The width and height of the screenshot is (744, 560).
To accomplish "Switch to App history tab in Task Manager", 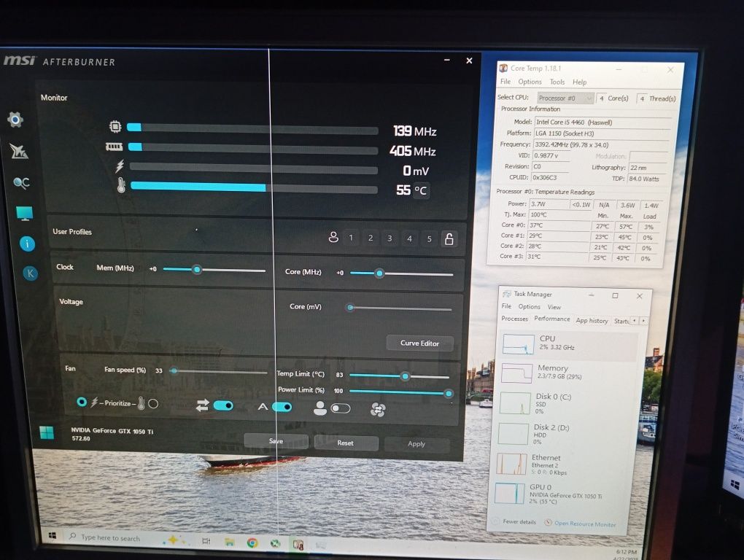I will coord(592,321).
